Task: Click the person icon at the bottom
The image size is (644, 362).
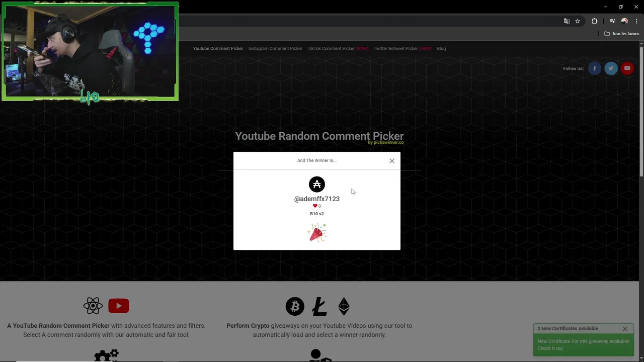Action: click(x=320, y=355)
